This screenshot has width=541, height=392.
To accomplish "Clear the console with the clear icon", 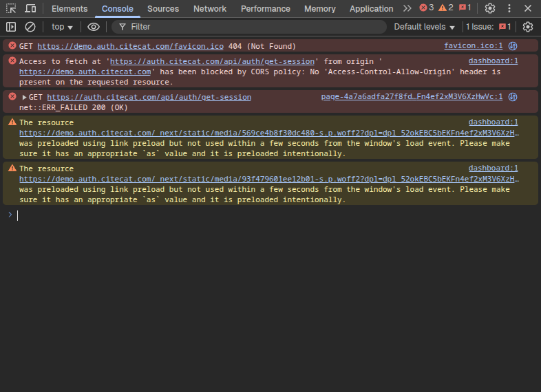I will coord(30,27).
